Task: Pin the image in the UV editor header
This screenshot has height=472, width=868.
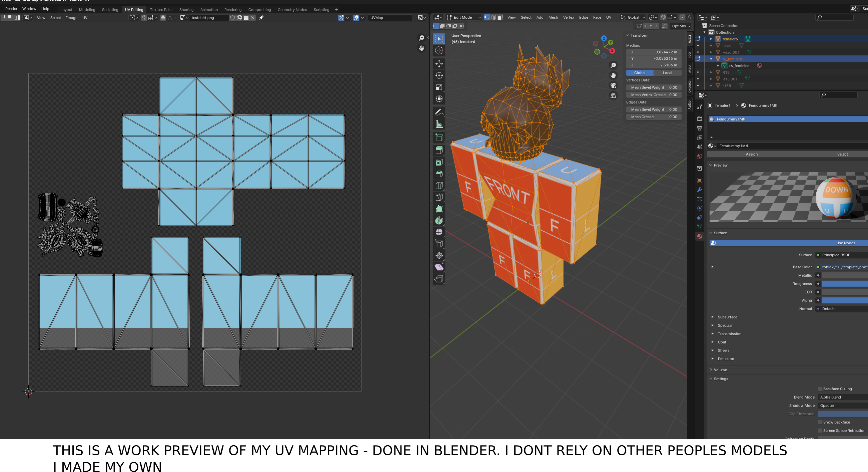Action: pyautogui.click(x=261, y=18)
